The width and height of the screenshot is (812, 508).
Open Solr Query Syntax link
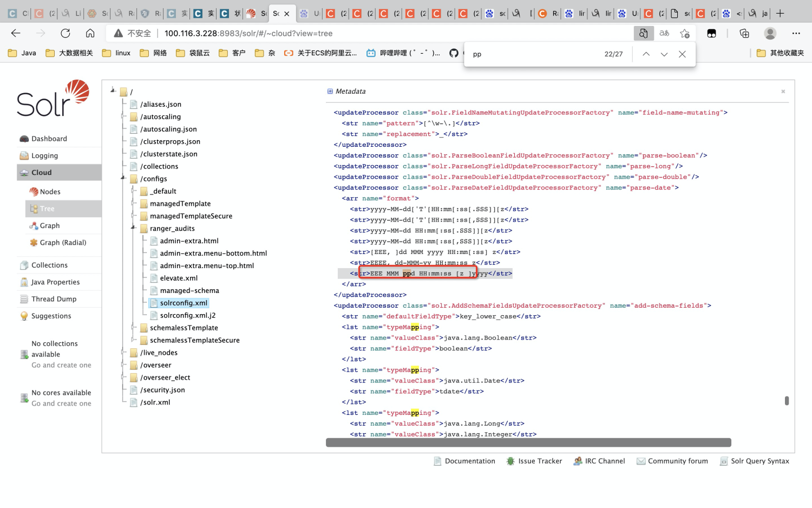point(760,461)
